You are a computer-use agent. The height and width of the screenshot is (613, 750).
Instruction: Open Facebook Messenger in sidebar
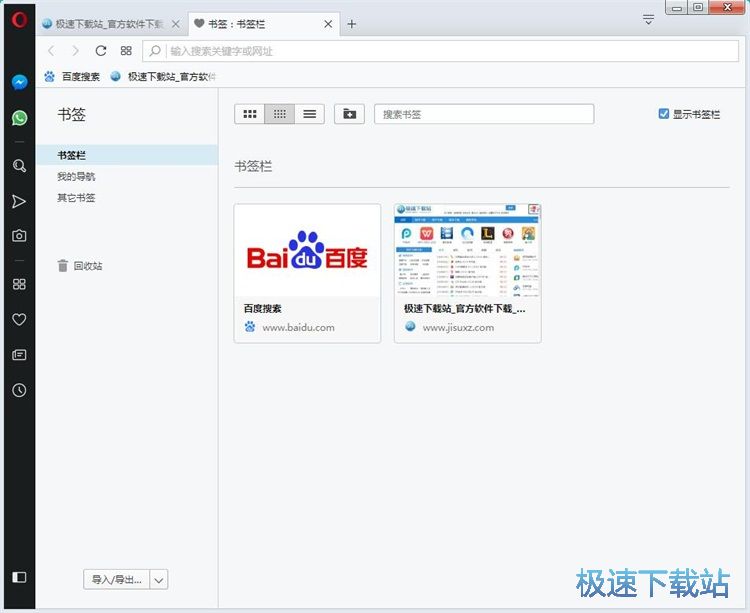tap(19, 82)
